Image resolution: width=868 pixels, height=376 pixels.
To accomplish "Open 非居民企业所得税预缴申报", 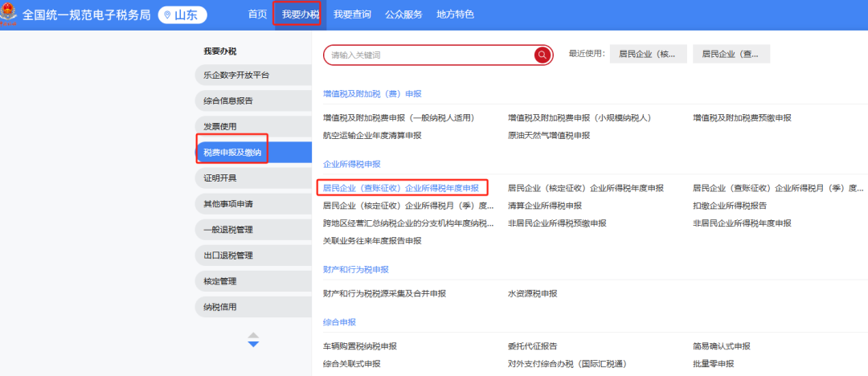I will point(558,223).
